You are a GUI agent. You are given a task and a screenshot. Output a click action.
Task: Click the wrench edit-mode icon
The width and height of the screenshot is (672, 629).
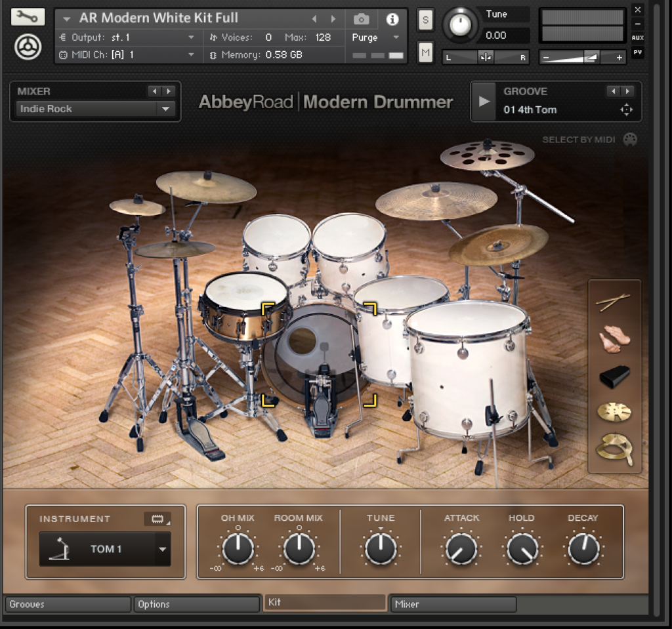pyautogui.click(x=28, y=16)
